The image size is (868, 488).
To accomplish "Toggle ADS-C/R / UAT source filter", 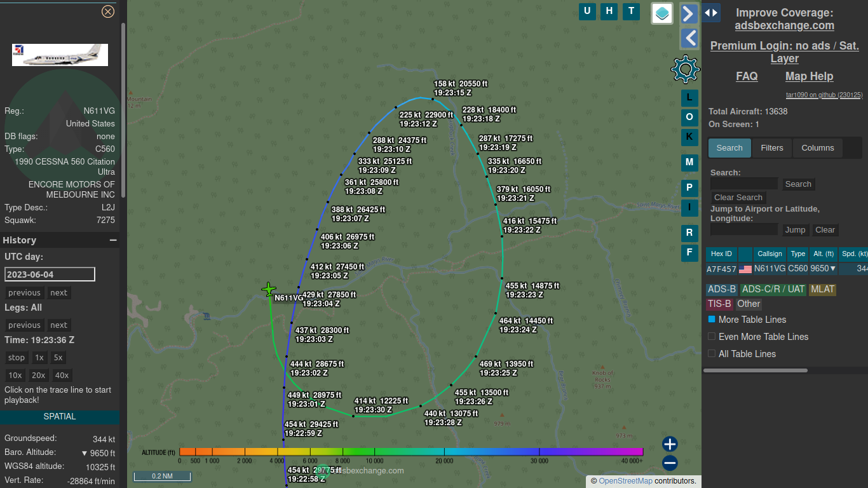I will pos(773,289).
